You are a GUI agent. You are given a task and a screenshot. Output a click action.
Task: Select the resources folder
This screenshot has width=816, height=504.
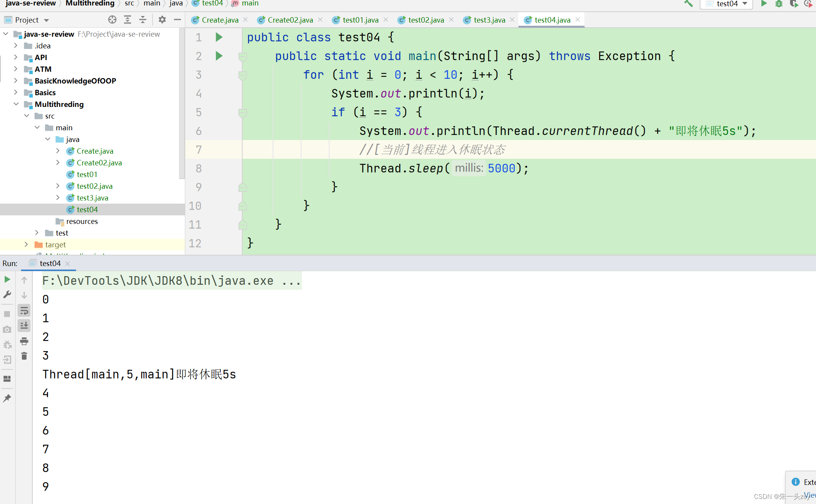pyautogui.click(x=82, y=221)
